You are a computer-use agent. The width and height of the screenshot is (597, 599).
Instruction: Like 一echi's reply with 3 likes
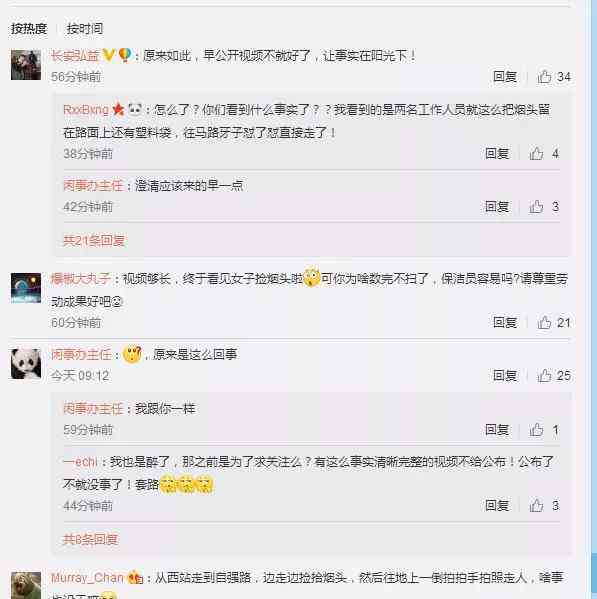pyautogui.click(x=536, y=505)
